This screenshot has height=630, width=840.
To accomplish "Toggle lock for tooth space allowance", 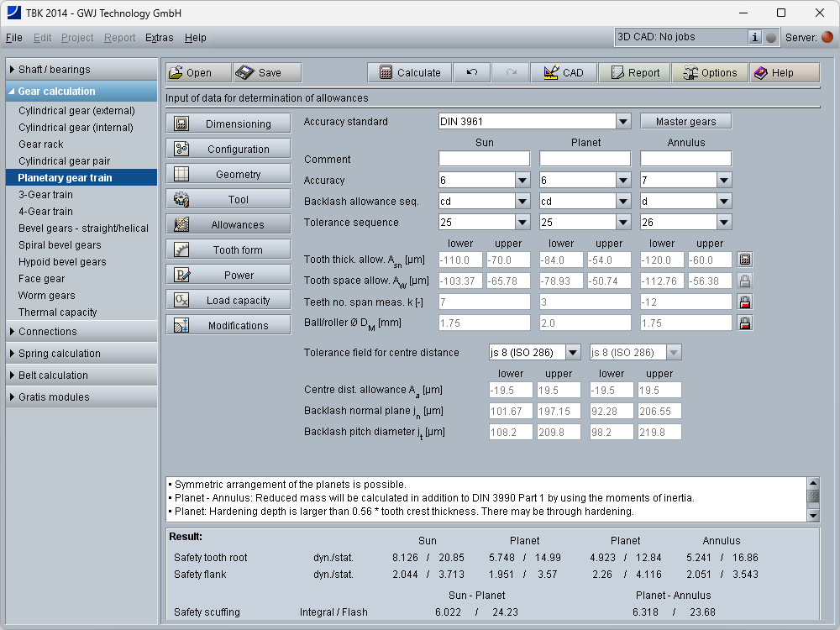I will pos(744,281).
